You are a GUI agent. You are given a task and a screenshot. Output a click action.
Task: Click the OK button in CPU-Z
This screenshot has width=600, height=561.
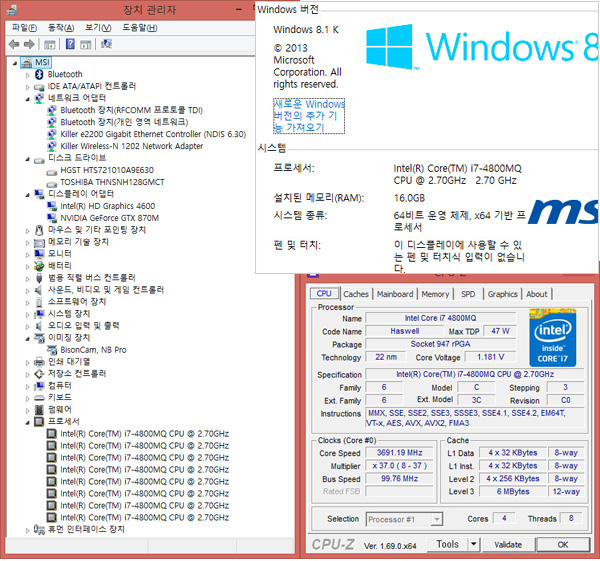tap(562, 545)
